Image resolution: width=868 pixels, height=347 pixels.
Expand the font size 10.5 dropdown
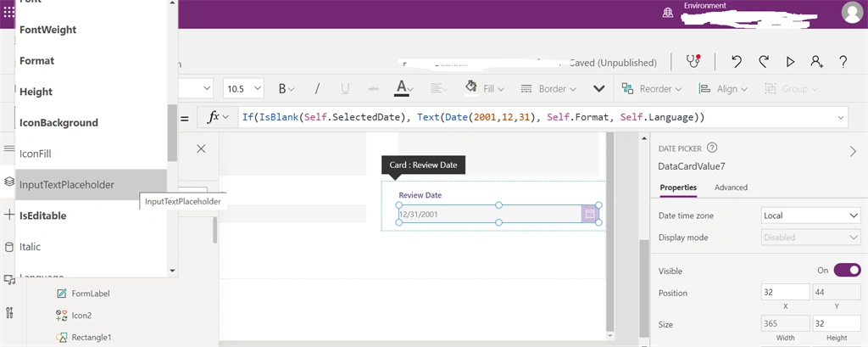(243, 89)
